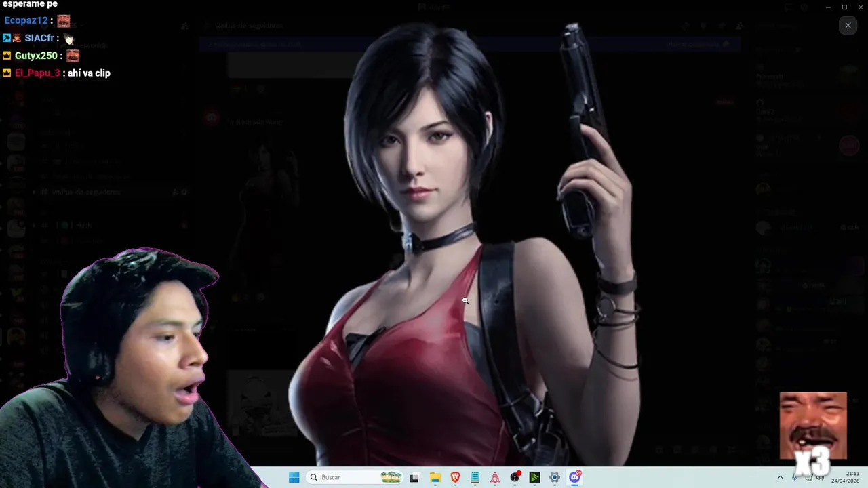Click the 'ahí va clip' chat message
The image size is (868, 488).
89,73
